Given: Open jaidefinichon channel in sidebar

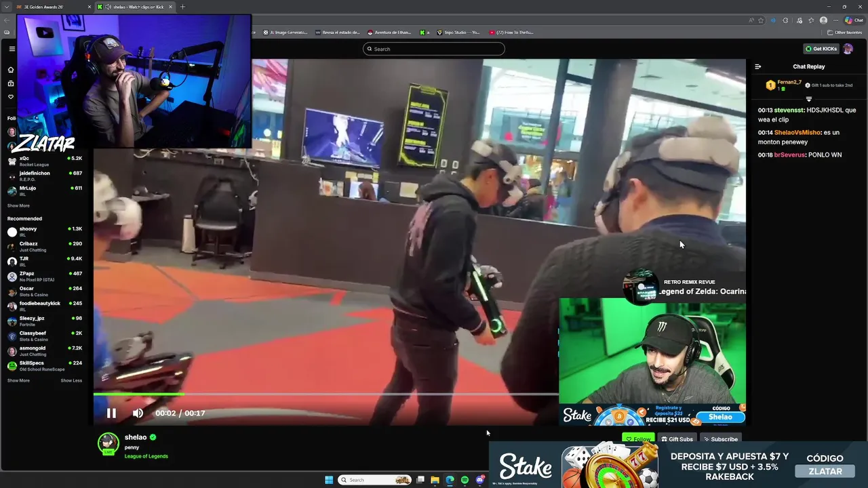Looking at the screenshot, I should (45, 176).
